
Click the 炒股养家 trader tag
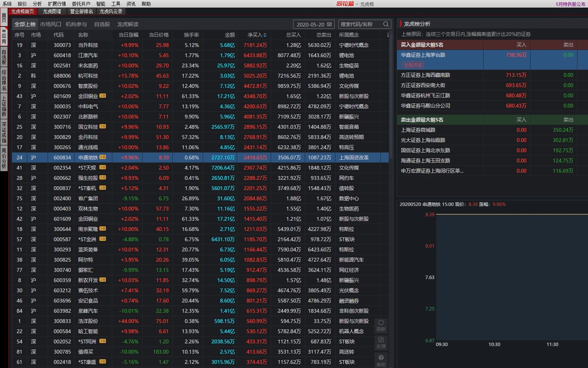tap(413, 65)
